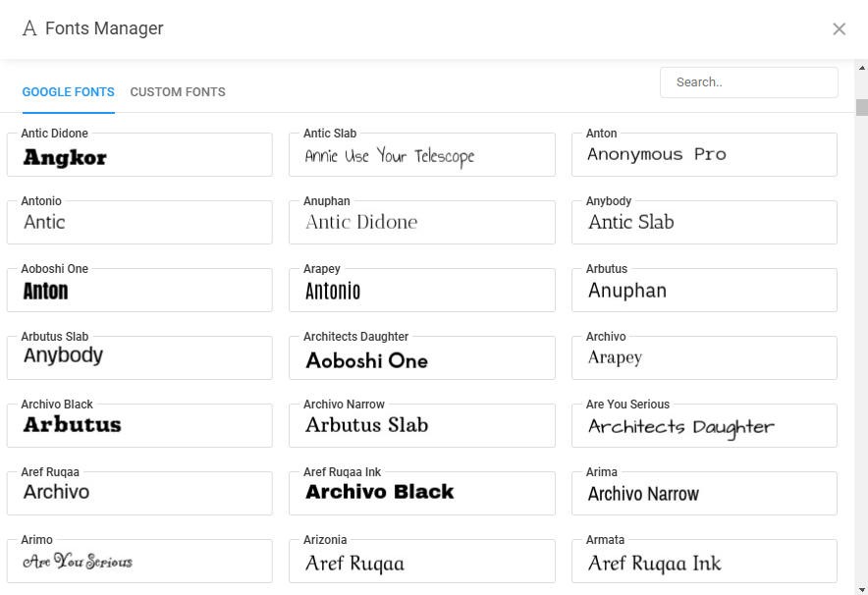Choose the Aoboshi One preview text
The image size is (868, 595).
click(x=366, y=360)
